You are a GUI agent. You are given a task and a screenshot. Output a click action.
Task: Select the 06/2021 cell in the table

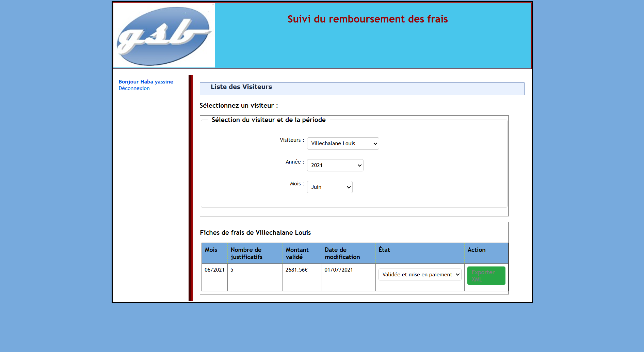coord(214,270)
